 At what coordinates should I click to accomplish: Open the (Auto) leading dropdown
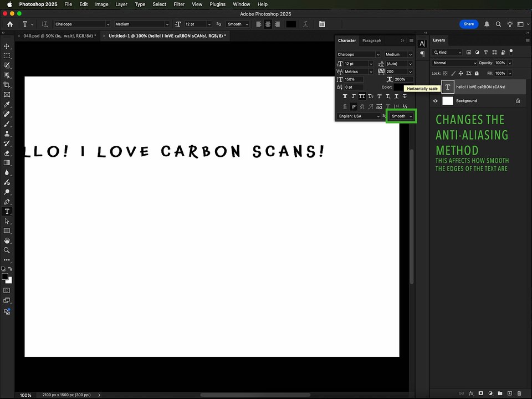pos(399,64)
